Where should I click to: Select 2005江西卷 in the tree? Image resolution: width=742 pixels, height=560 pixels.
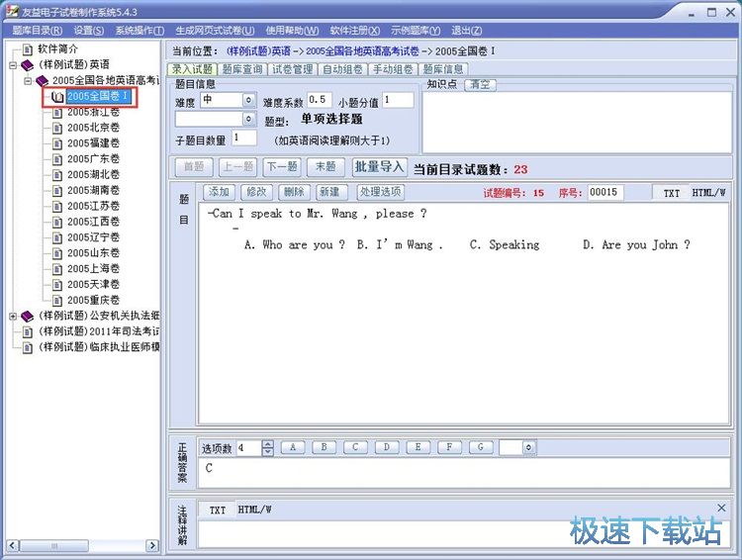tap(93, 222)
